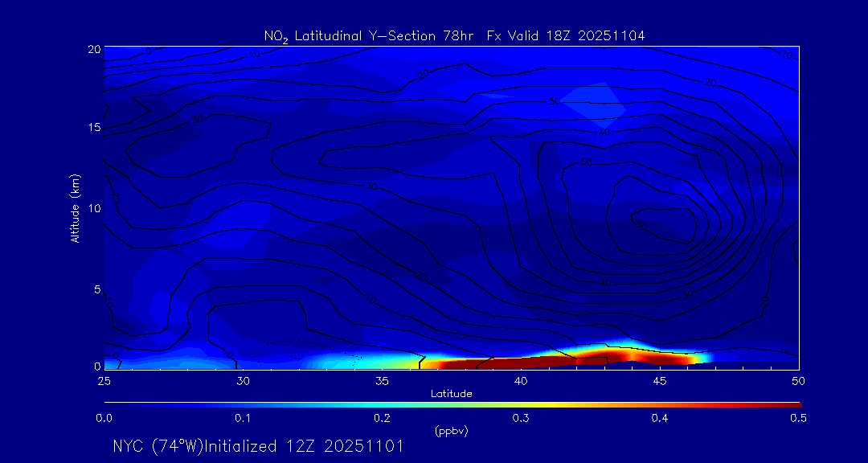Click the 5 altitude tick label
The image size is (868, 463).
[95, 289]
